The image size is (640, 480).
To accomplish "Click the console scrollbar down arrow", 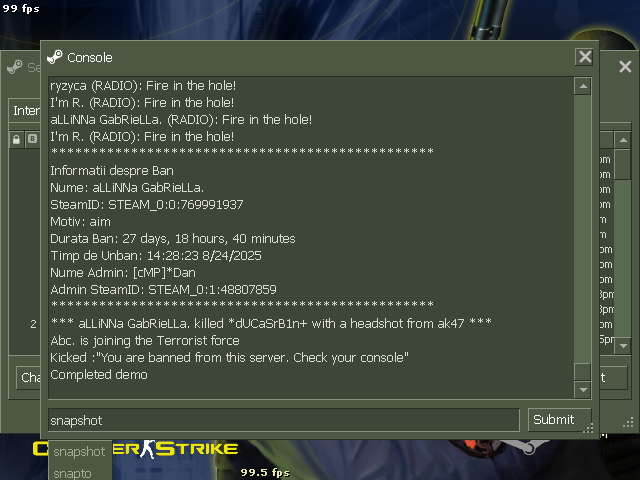I will coord(583,390).
